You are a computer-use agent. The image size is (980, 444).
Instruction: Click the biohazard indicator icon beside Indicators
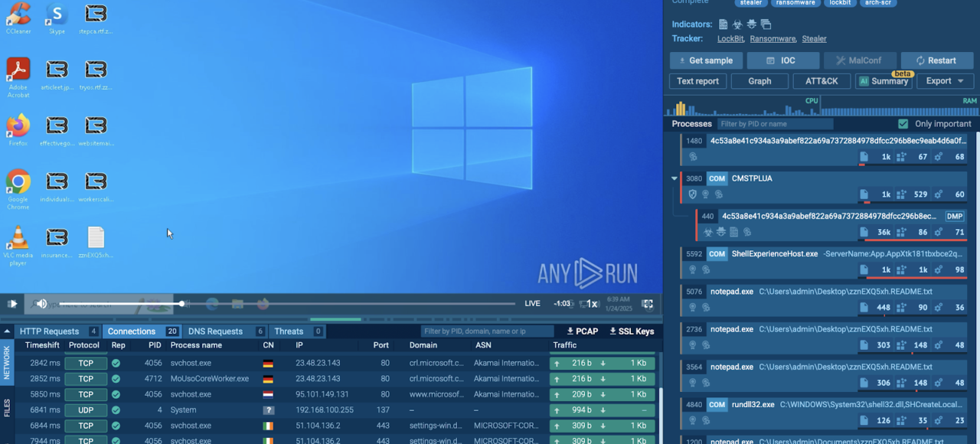tap(737, 24)
